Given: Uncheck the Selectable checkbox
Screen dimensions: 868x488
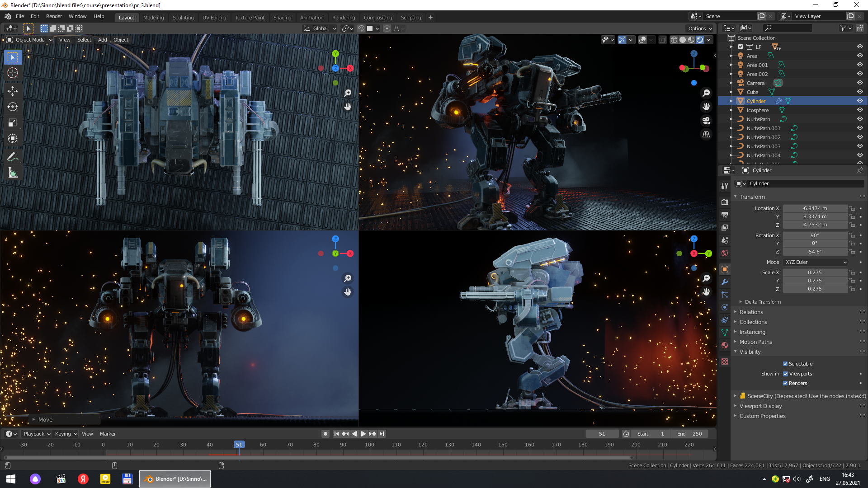Looking at the screenshot, I should (x=785, y=364).
